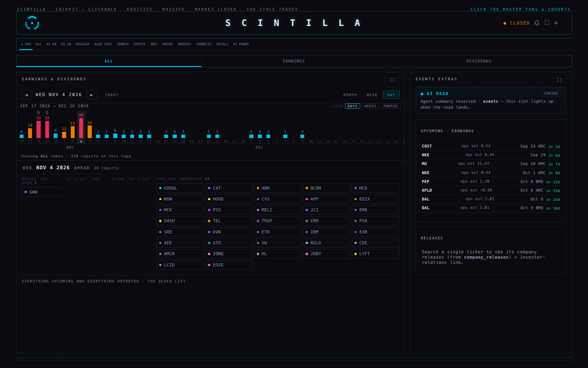
Task: Open the APLD upcoming earnings row
Action: [491, 190]
